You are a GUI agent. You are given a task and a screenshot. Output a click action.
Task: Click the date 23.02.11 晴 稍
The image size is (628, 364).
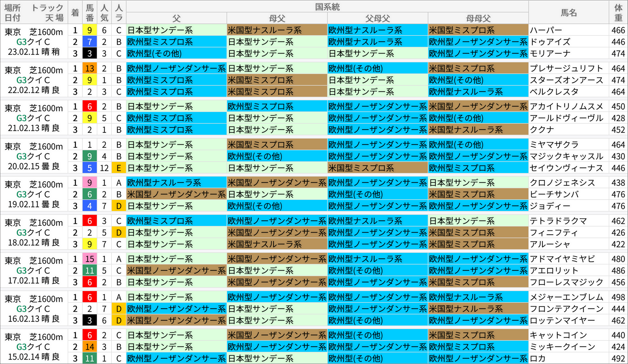coord(34,52)
